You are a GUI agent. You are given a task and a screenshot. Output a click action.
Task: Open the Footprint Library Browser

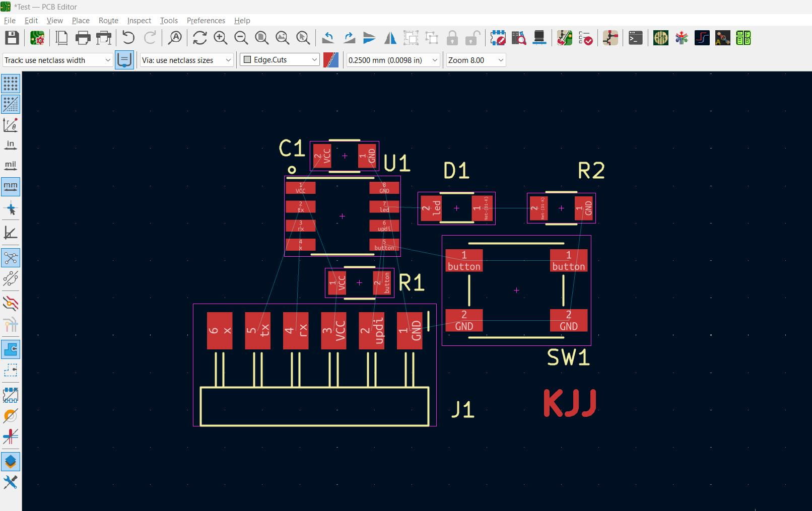pos(518,38)
